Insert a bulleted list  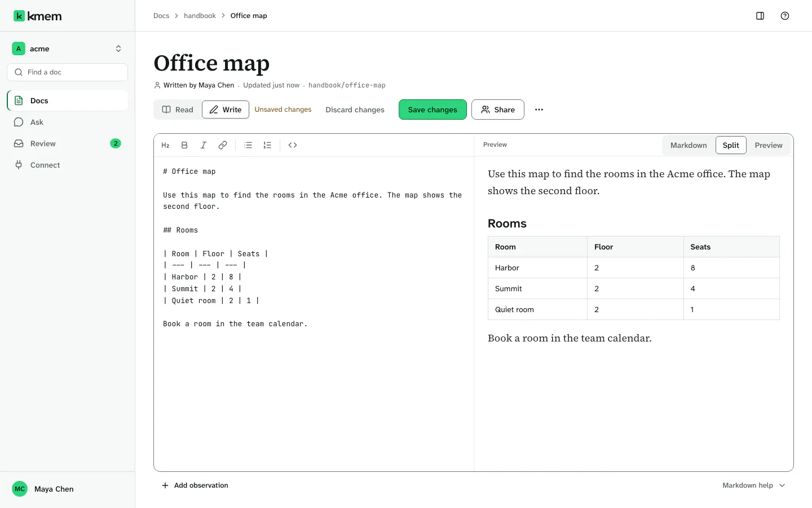point(248,145)
